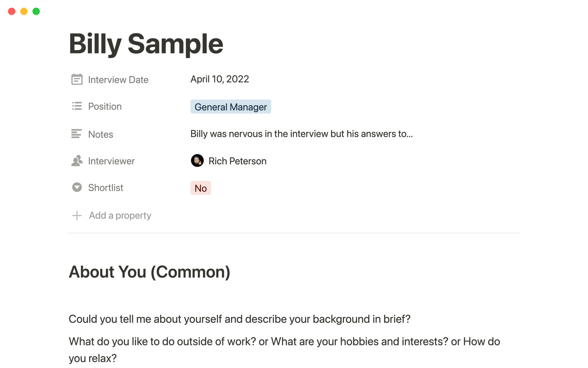This screenshot has height=368, width=588.
Task: Click the text lines icon beside Notes
Action: point(77,134)
